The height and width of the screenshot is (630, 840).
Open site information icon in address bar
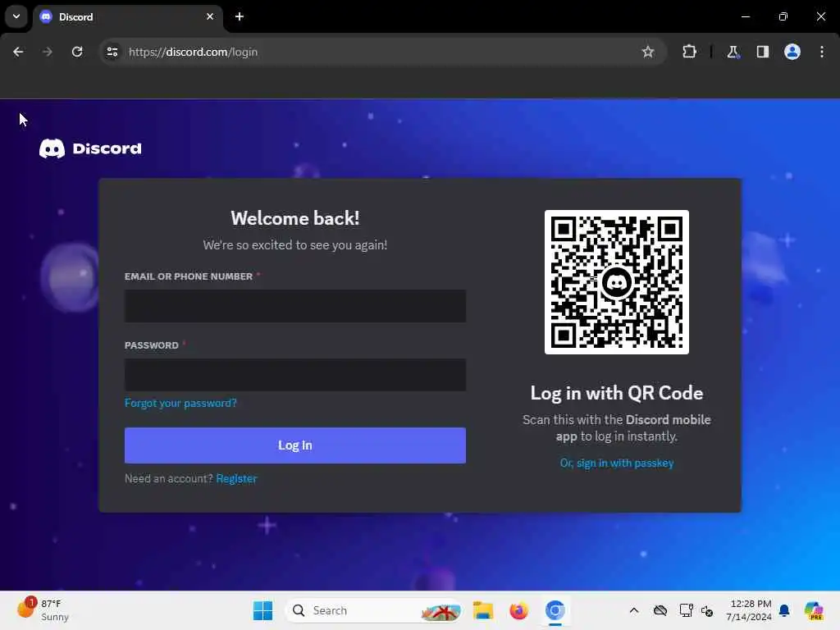point(112,52)
